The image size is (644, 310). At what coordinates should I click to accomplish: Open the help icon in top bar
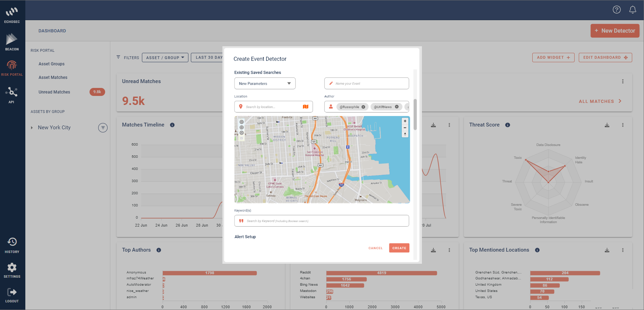point(617,10)
